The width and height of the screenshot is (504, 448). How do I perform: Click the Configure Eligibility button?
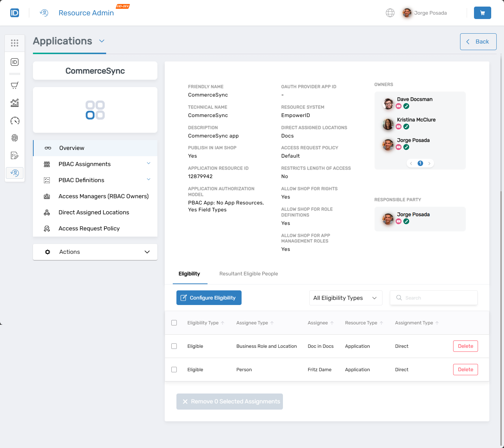[x=209, y=298]
